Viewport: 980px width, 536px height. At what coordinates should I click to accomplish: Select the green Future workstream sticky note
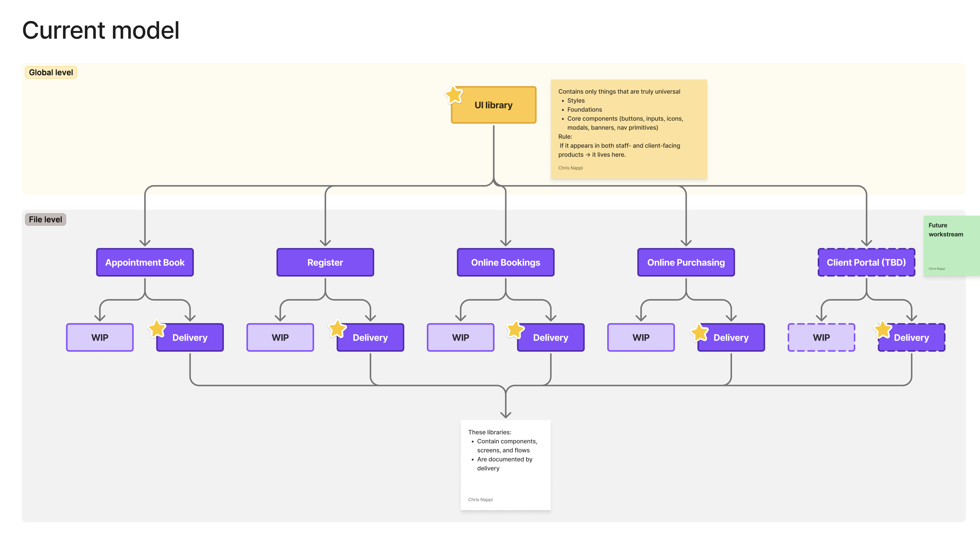952,246
